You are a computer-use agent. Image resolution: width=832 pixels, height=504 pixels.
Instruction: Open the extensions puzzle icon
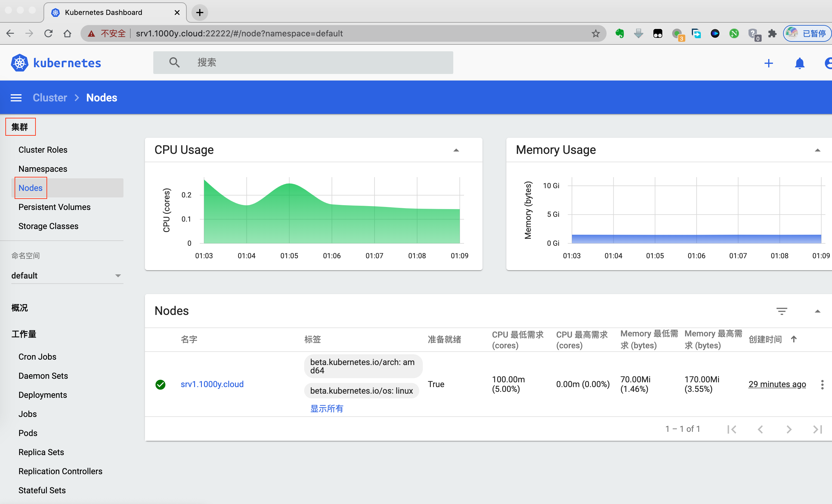coord(772,33)
